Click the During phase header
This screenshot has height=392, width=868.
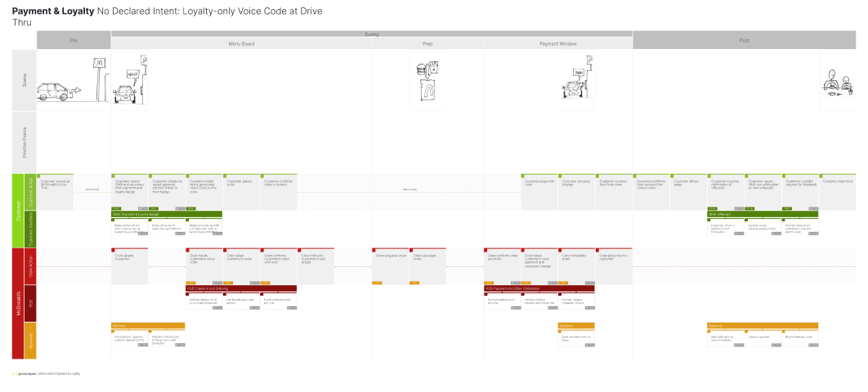tap(371, 33)
